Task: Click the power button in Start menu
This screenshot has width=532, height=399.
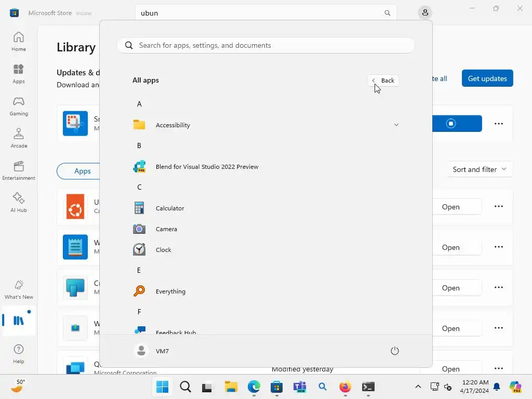Action: [395, 351]
